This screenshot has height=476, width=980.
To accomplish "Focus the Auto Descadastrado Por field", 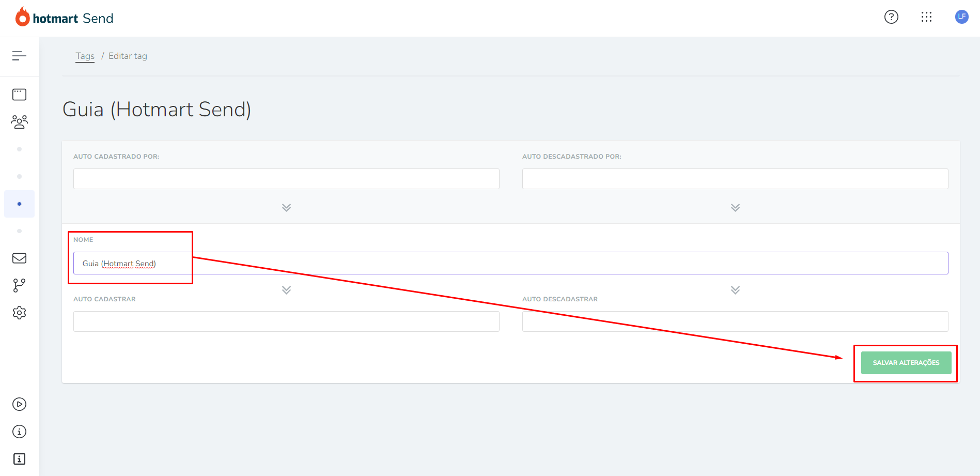I will pos(735,179).
